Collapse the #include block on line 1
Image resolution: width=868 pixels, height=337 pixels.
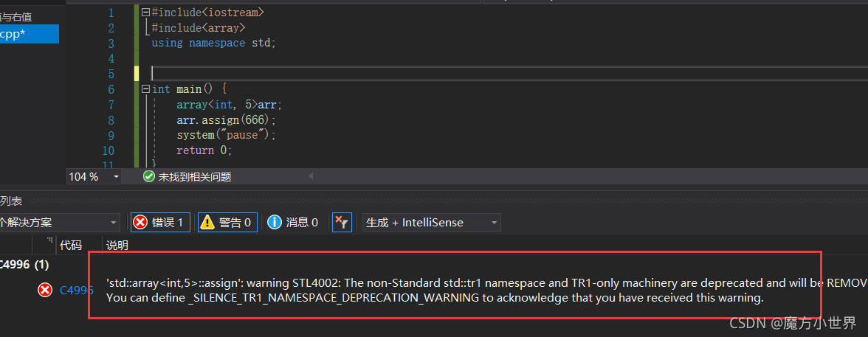pyautogui.click(x=145, y=12)
